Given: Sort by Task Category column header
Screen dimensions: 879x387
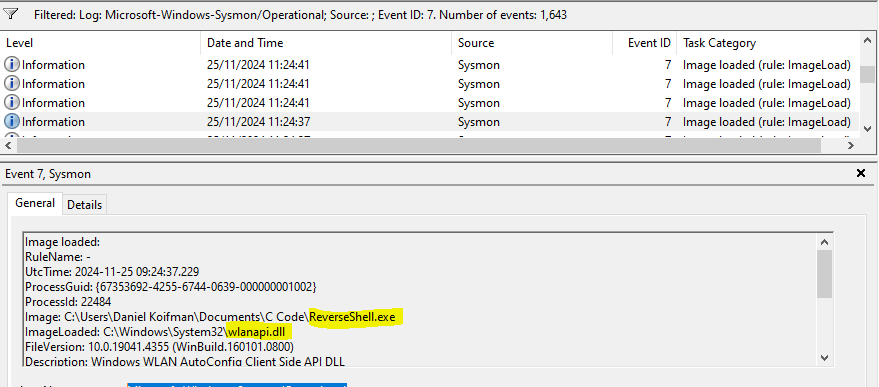Looking at the screenshot, I should [768, 43].
